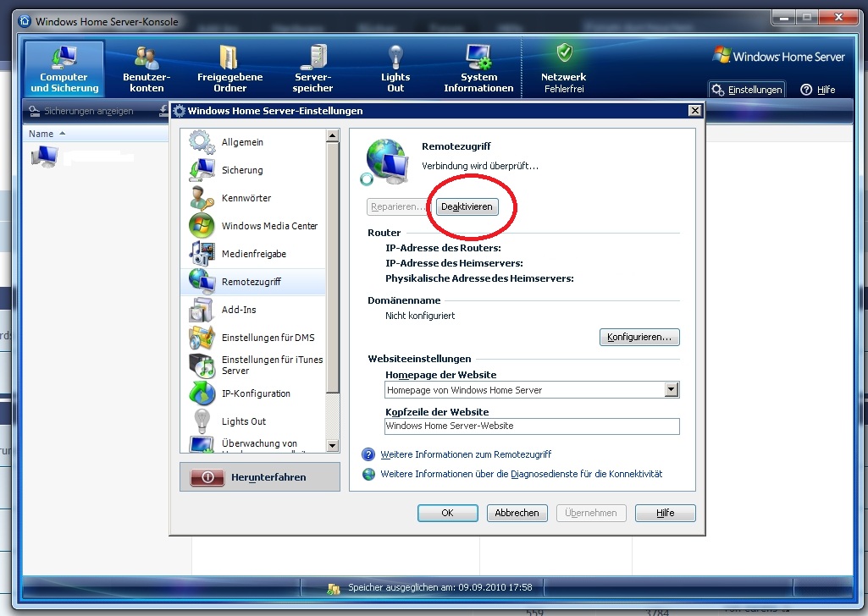This screenshot has height=616, width=868.
Task: Click Übernehmen button
Action: (x=590, y=513)
